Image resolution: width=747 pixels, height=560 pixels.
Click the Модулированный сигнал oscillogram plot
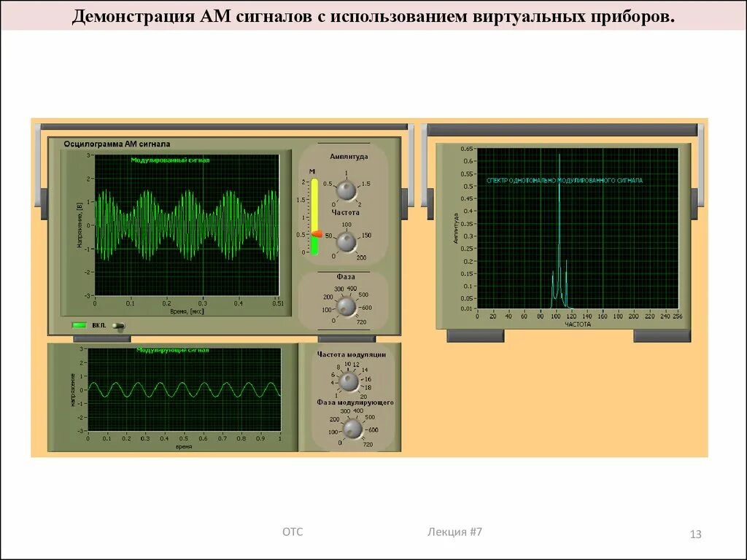[x=186, y=225]
